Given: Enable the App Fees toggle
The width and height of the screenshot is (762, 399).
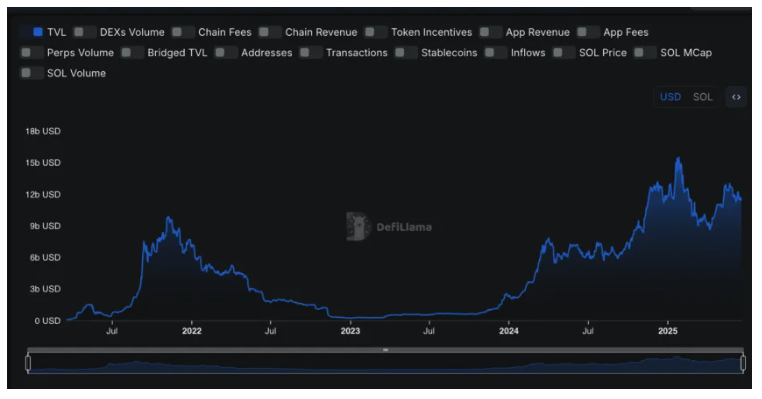Looking at the screenshot, I should [588, 32].
